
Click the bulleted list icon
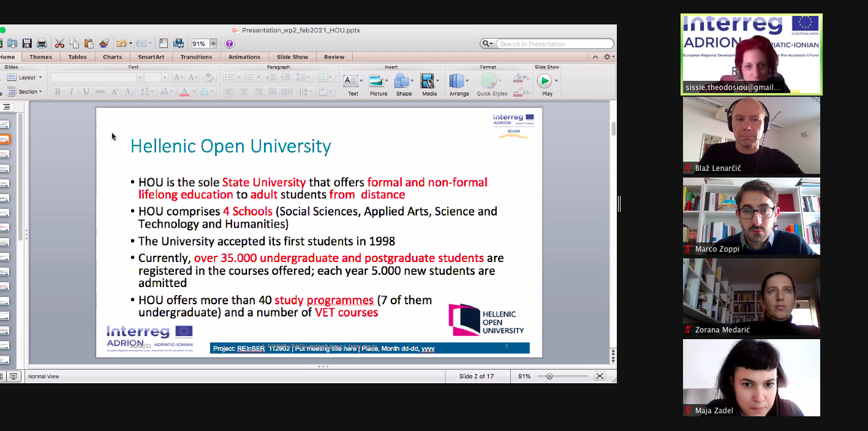229,77
